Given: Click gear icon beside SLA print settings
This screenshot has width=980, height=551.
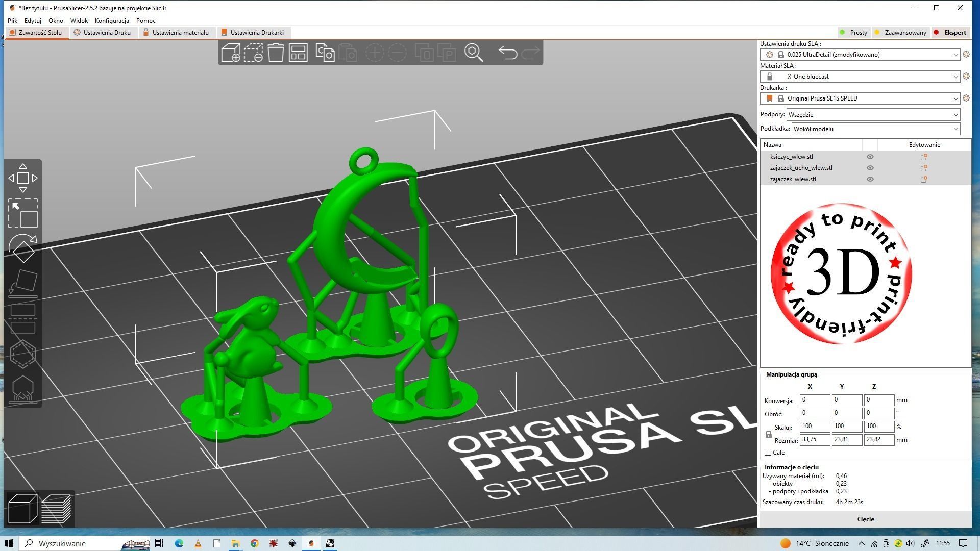Looking at the screenshot, I should coord(966,54).
